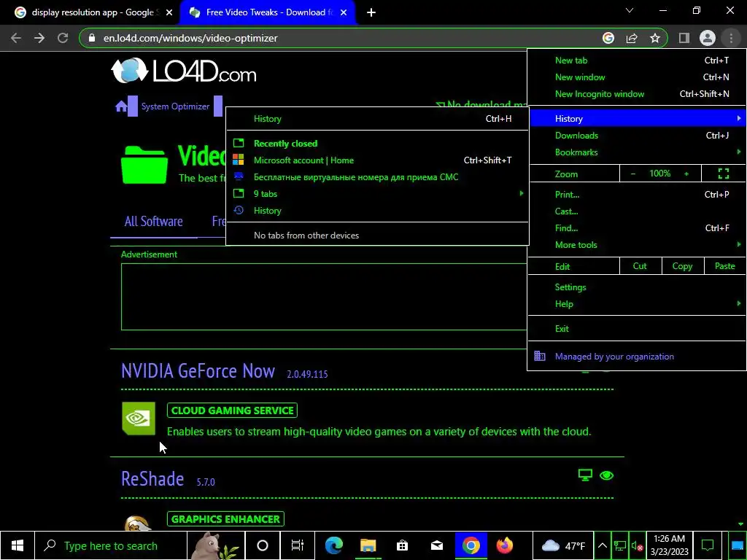The height and width of the screenshot is (560, 747).
Task: Expand the Help submenu
Action: 636,304
